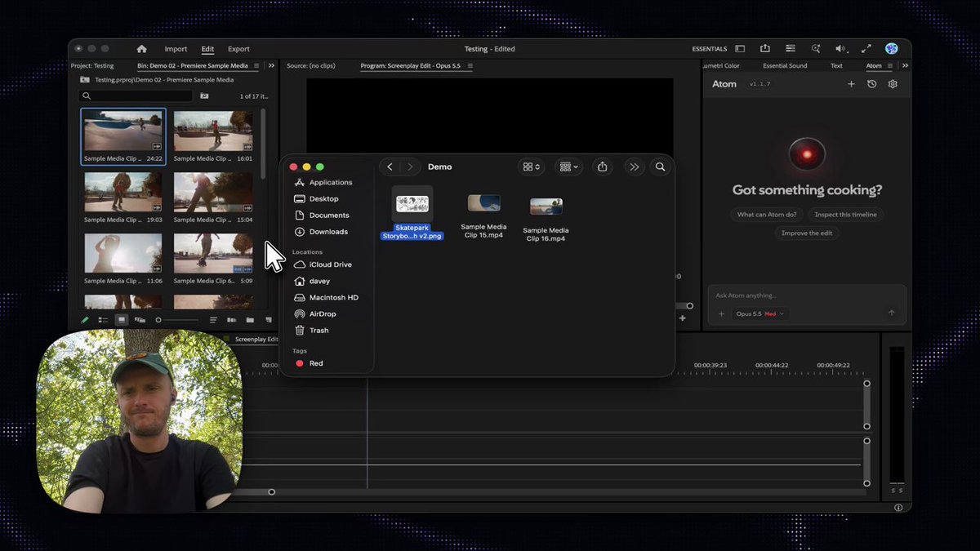This screenshot has height=551, width=980.
Task: Open Program monitor panel menu
Action: point(470,65)
